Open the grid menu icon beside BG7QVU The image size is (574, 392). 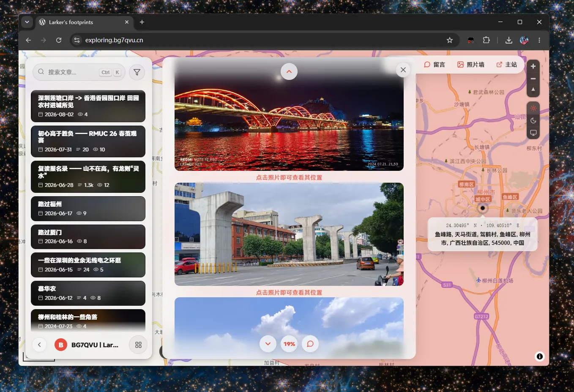click(x=138, y=345)
